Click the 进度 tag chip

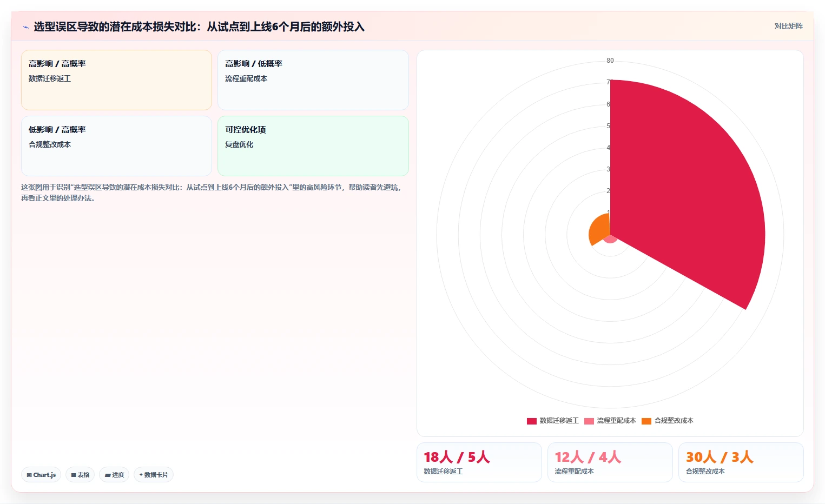tap(114, 475)
